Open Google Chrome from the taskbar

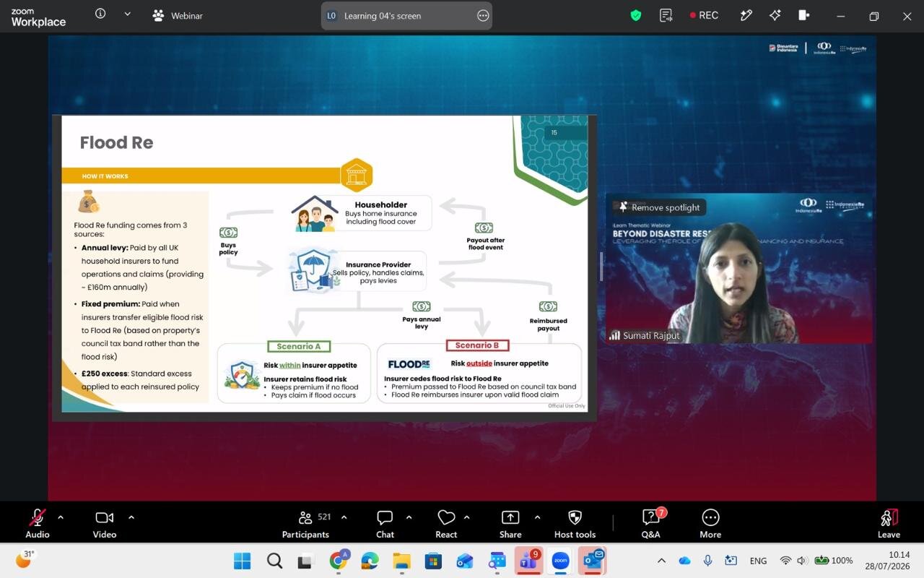(x=339, y=561)
